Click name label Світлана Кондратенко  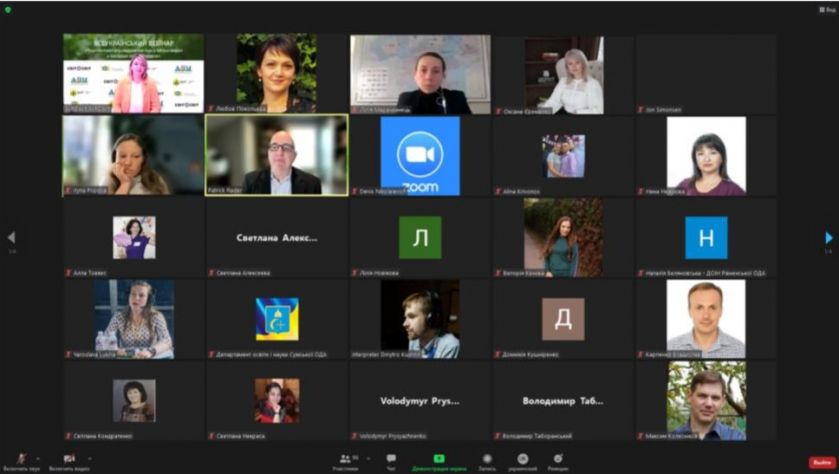103,436
